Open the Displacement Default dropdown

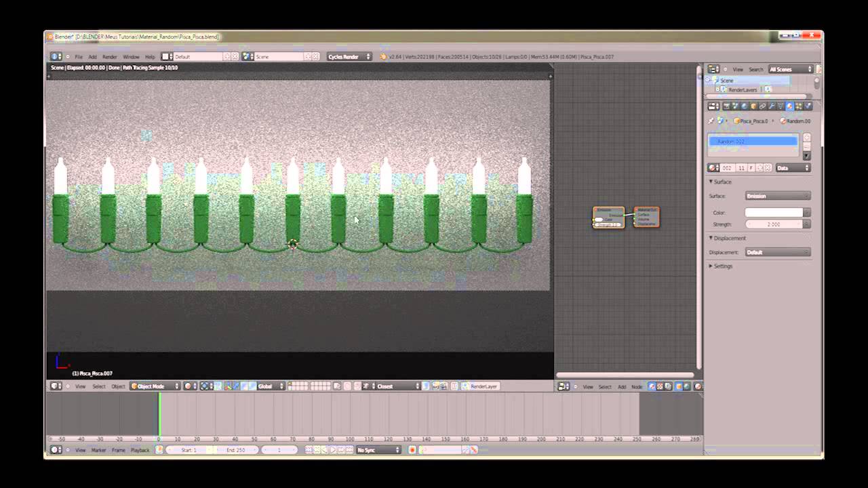click(x=778, y=252)
